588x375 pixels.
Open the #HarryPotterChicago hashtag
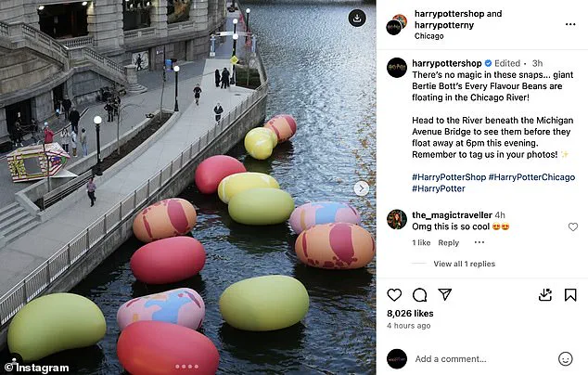(x=531, y=177)
